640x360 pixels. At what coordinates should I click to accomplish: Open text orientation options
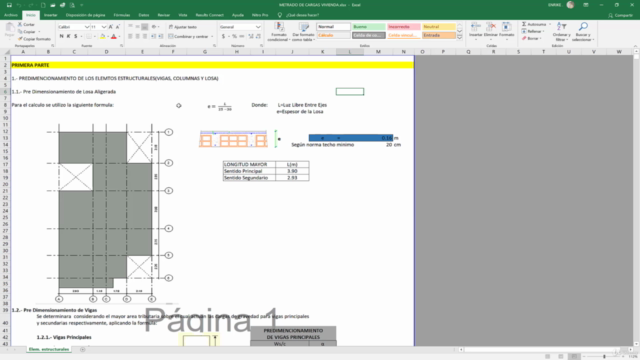155,27
